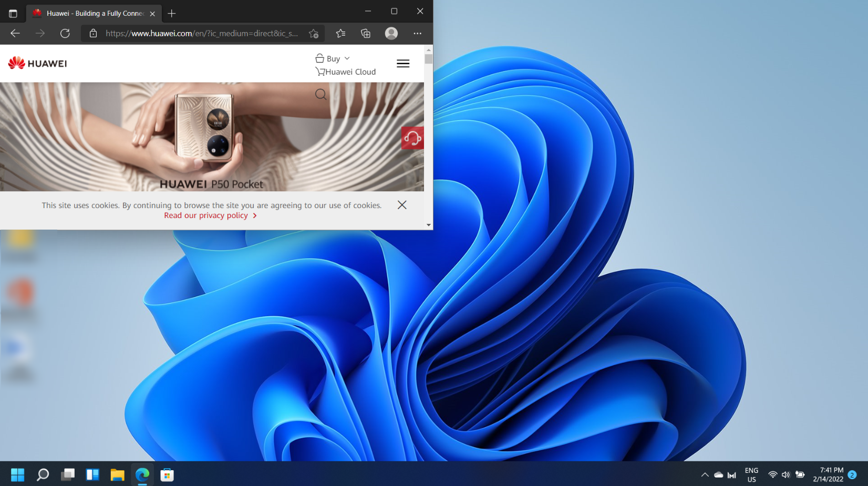This screenshot has width=868, height=486.
Task: Open clock and calendar 7:41 PM
Action: point(828,475)
